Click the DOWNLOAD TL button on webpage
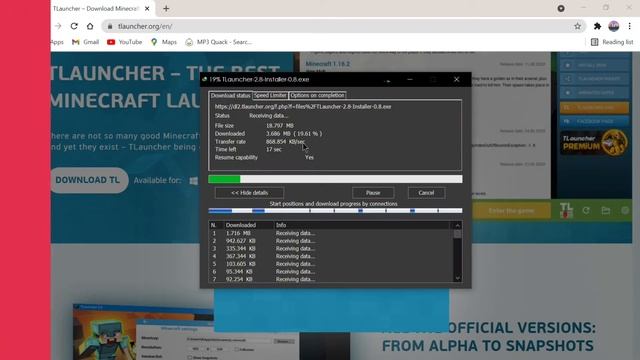640x360 pixels. click(x=88, y=180)
